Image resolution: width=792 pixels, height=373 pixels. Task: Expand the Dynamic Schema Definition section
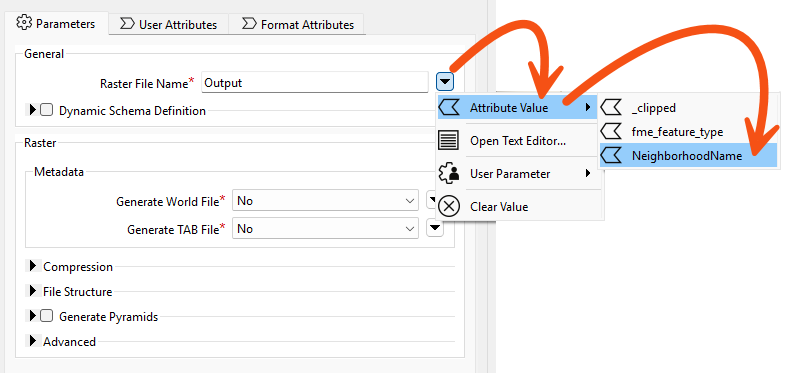tap(32, 110)
